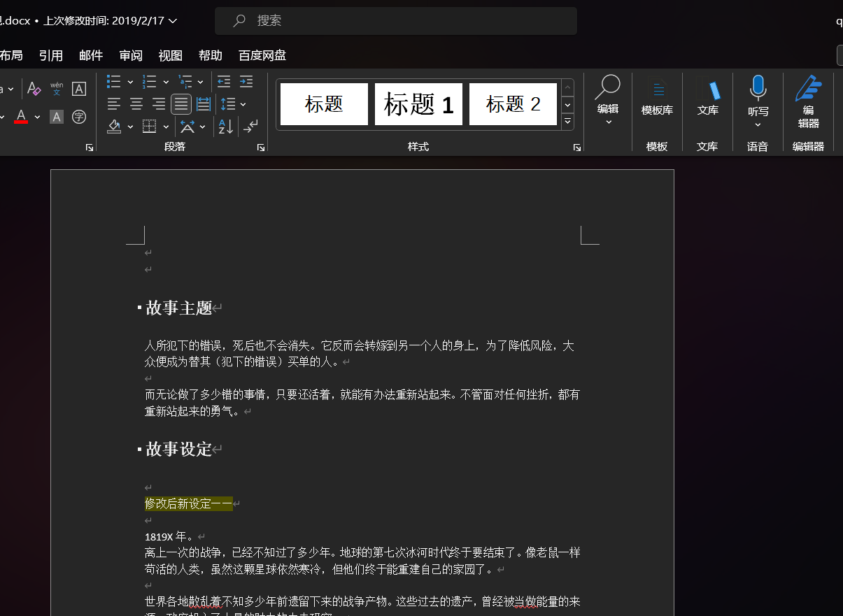Apply numbered list formatting

tap(149, 81)
